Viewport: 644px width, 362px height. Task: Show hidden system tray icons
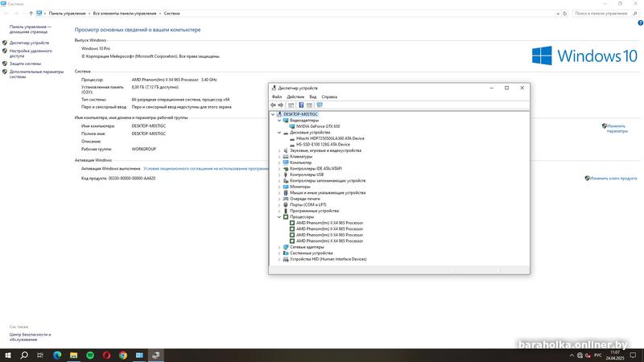[572, 356]
